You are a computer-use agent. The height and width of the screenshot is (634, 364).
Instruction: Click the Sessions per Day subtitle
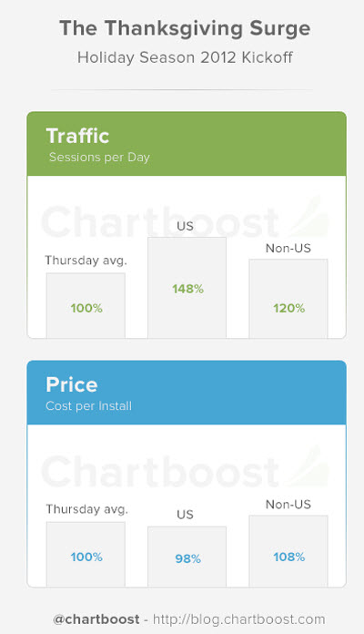click(x=99, y=157)
